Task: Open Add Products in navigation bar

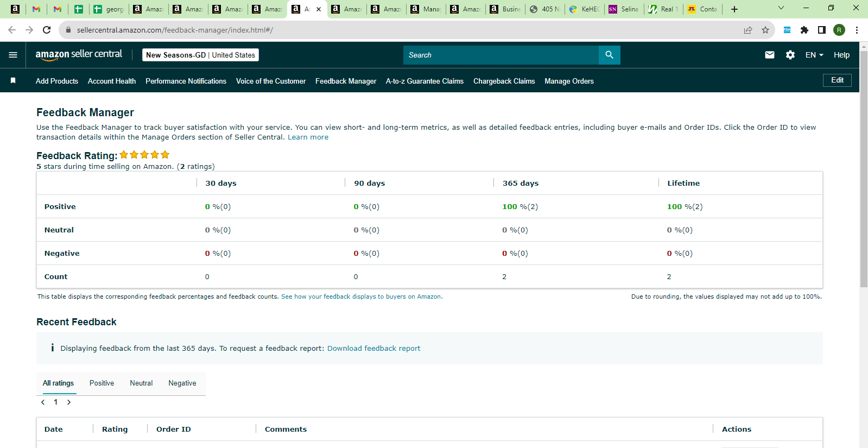Action: click(57, 81)
